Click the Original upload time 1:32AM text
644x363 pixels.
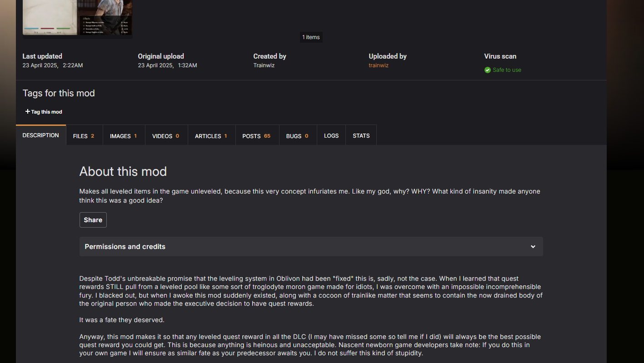coord(187,65)
